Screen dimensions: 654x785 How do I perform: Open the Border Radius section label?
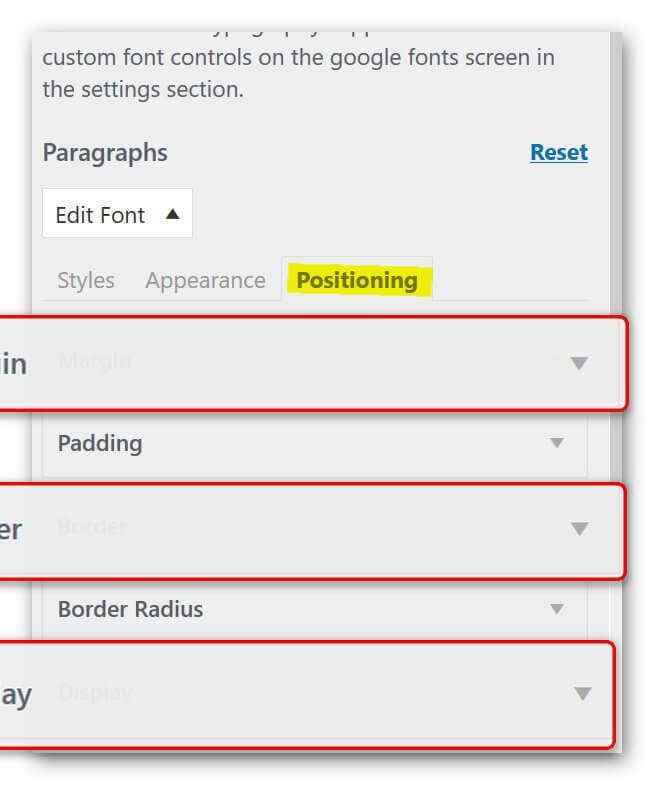130,609
